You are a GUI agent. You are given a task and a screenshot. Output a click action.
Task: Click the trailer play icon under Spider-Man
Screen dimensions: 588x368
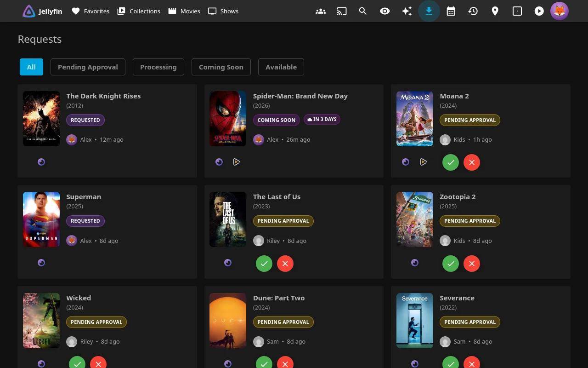[x=237, y=162]
